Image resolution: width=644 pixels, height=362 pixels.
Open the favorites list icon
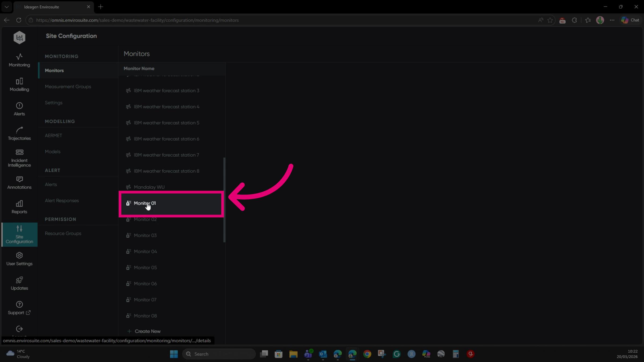(x=588, y=20)
